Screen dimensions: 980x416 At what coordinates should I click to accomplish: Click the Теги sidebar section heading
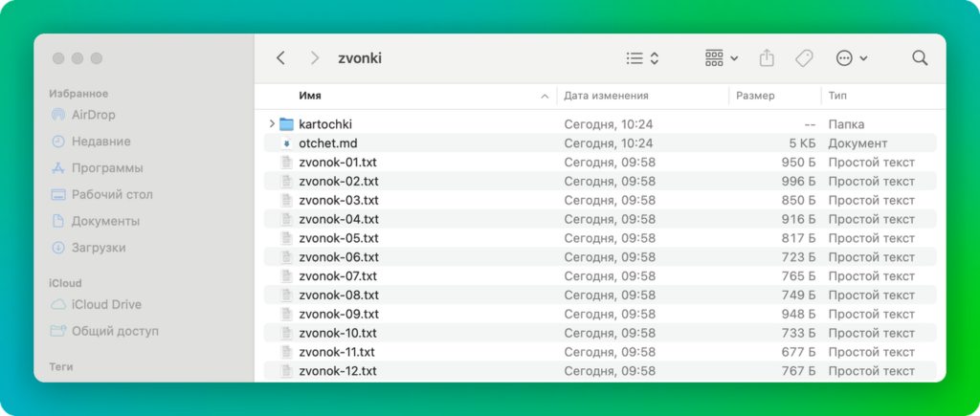click(61, 366)
